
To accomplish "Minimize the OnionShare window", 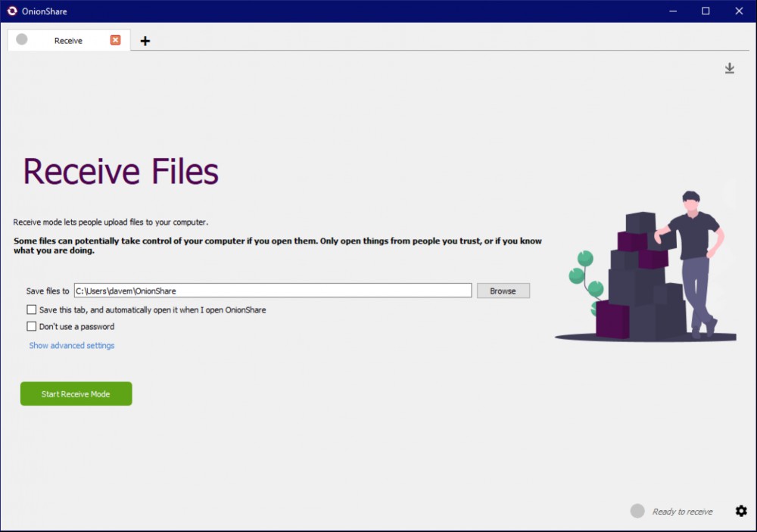I will 672,11.
